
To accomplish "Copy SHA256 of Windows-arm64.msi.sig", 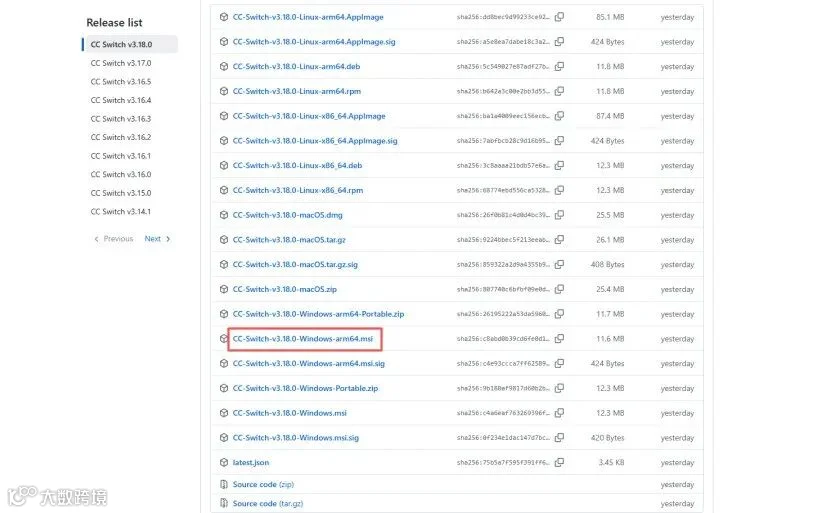I will [559, 364].
